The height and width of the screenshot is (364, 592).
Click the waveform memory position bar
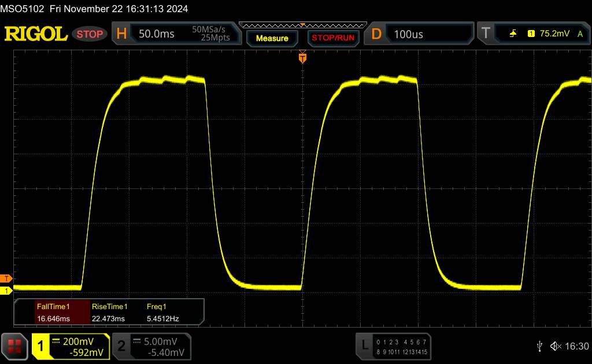303,25
